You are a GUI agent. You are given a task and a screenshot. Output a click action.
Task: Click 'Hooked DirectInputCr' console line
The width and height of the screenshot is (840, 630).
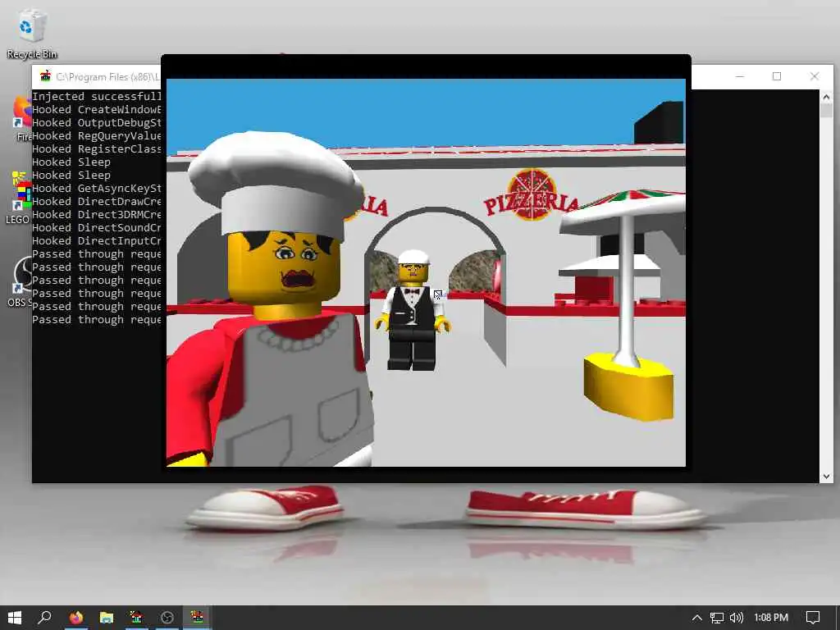(x=97, y=240)
